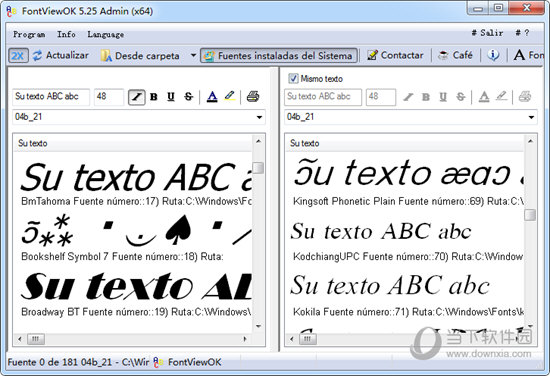Click the print icon in left pane
This screenshot has width=550, height=376.
click(x=253, y=96)
